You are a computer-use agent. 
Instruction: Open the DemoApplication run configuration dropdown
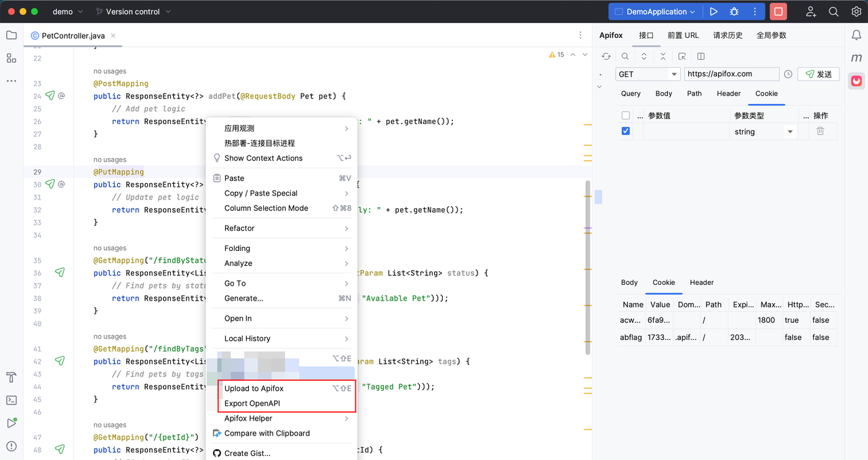pyautogui.click(x=655, y=12)
